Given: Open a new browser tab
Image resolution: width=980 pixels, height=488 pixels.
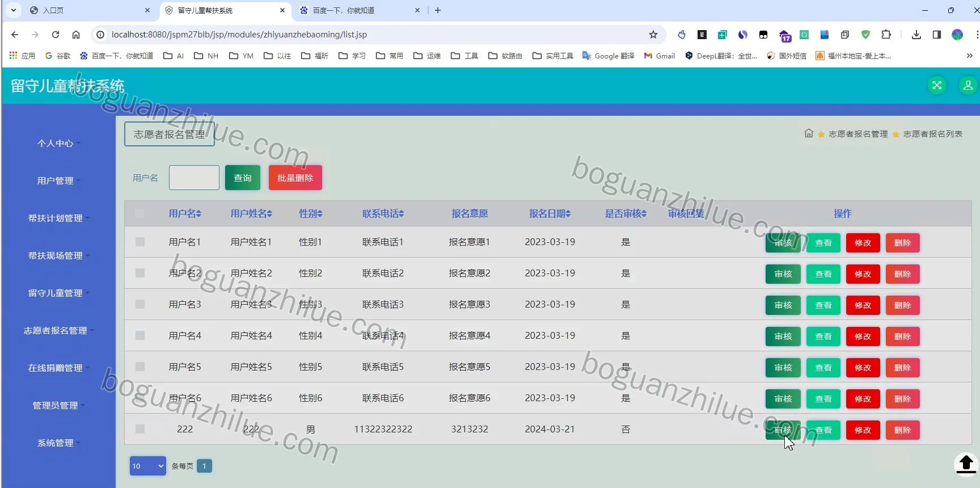Looking at the screenshot, I should 438,10.
